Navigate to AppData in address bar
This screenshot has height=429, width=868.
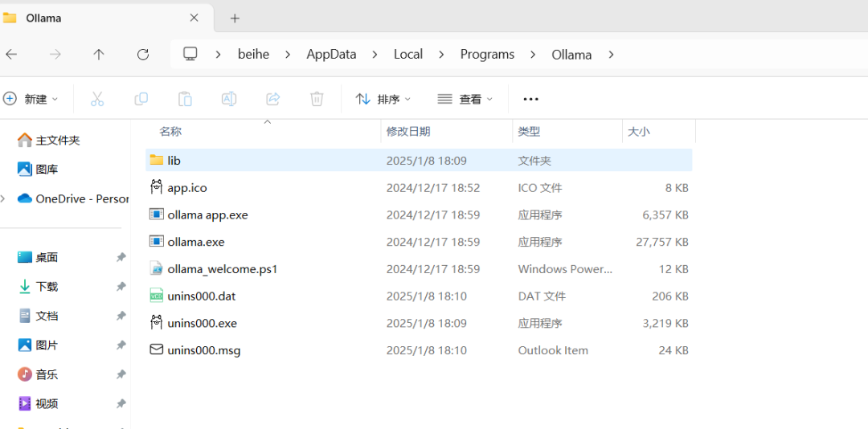[332, 55]
